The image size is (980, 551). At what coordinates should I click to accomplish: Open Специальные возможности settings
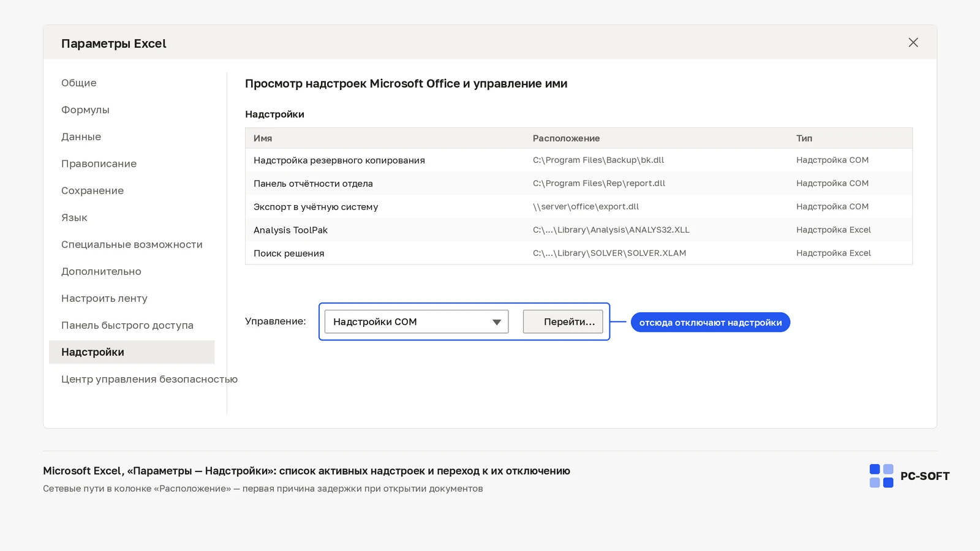[132, 244]
